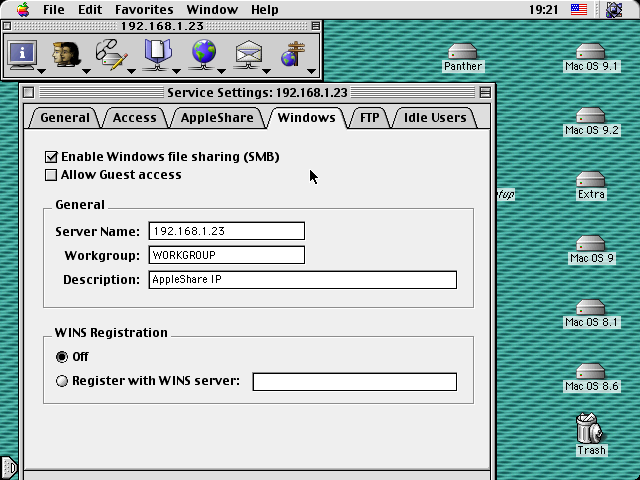Click the signpost and globe toolbar icon
This screenshot has height=480, width=640.
pyautogui.click(x=293, y=54)
